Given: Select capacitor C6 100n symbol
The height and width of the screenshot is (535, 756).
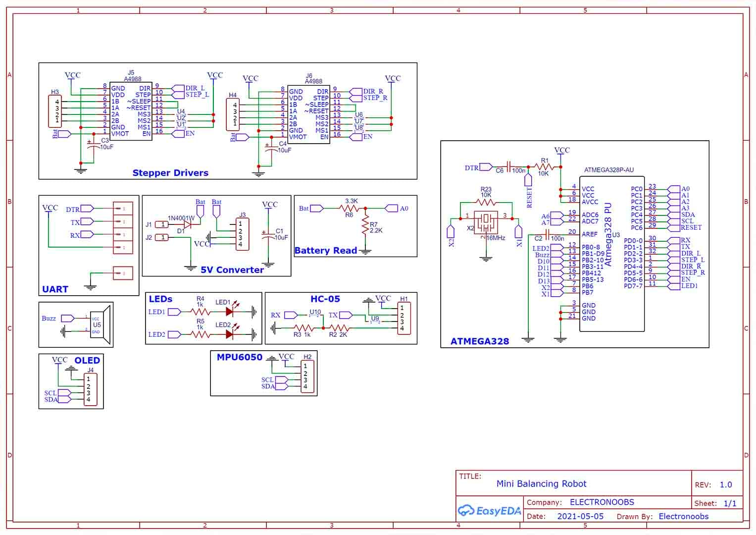Looking at the screenshot, I should click(509, 167).
